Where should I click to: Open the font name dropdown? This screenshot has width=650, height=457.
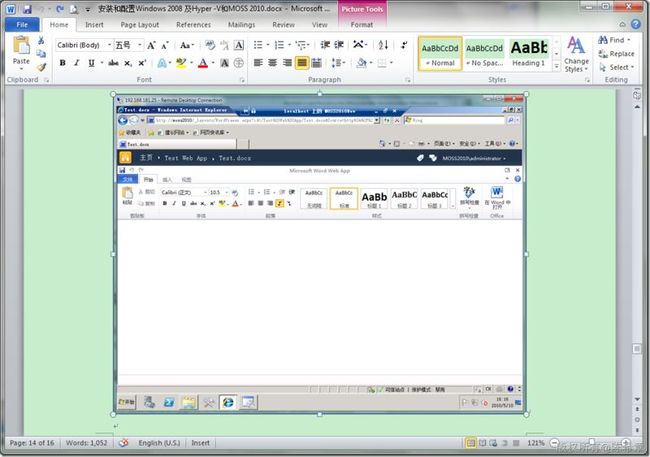[109, 45]
